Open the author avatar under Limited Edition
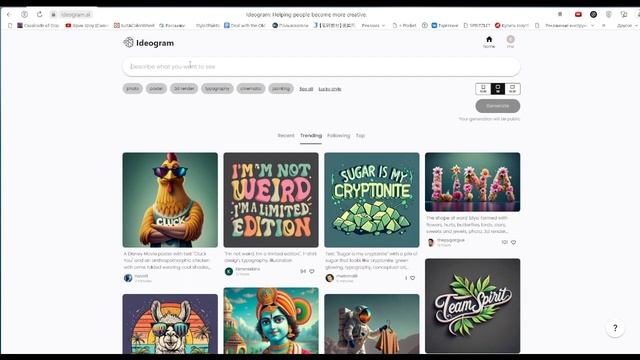The height and width of the screenshot is (360, 640). (x=229, y=271)
